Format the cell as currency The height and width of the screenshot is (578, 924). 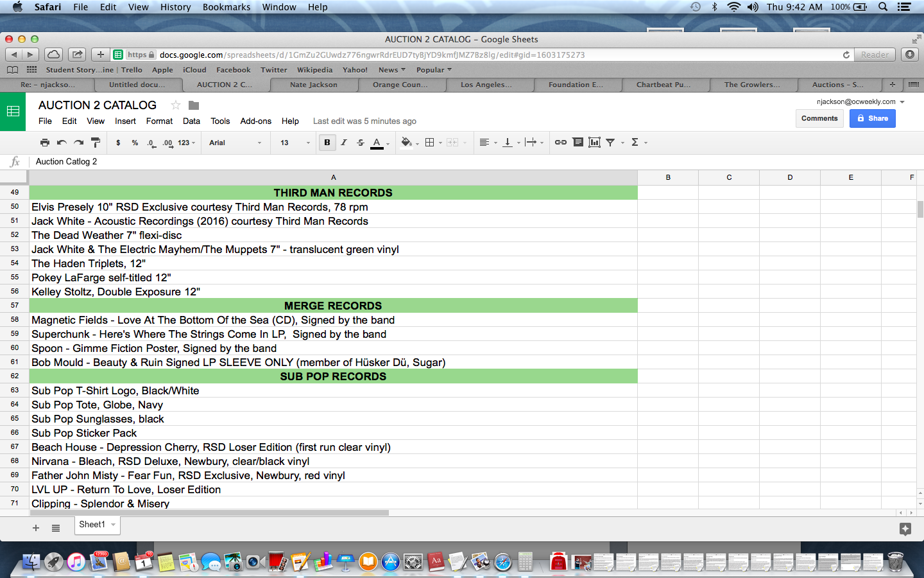pyautogui.click(x=118, y=143)
